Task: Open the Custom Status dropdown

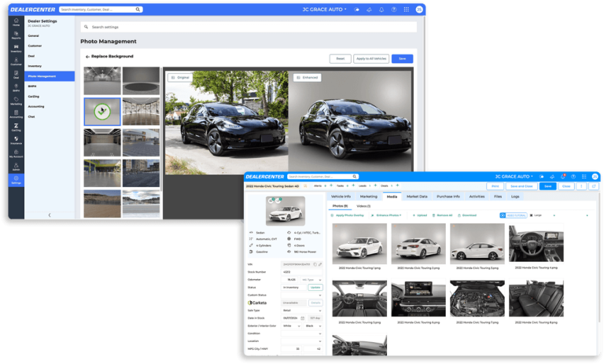Action: pyautogui.click(x=302, y=295)
